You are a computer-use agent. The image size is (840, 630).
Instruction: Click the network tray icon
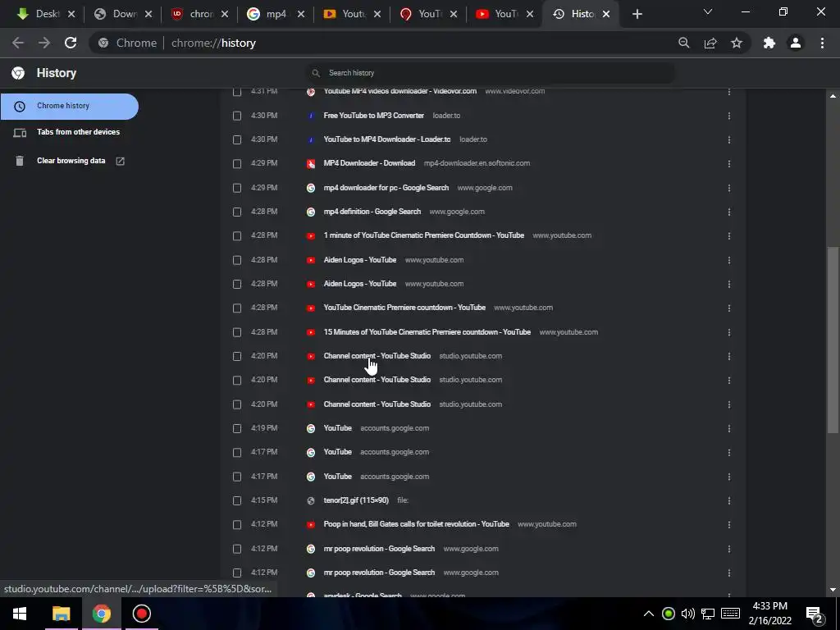pos(708,614)
